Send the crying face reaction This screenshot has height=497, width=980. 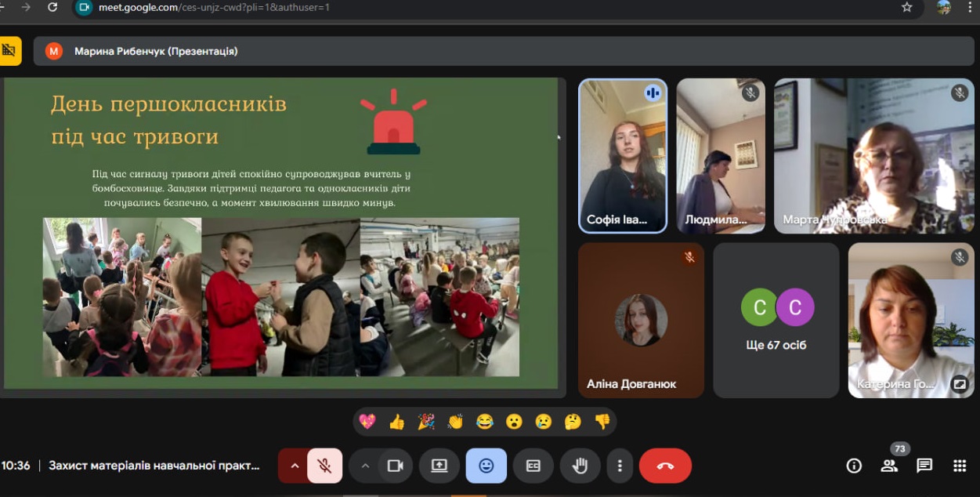544,422
